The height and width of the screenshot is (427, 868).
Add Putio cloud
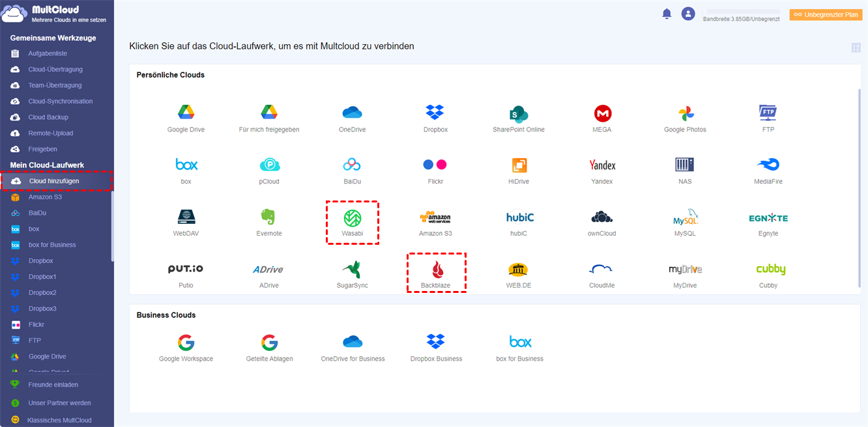tap(186, 269)
